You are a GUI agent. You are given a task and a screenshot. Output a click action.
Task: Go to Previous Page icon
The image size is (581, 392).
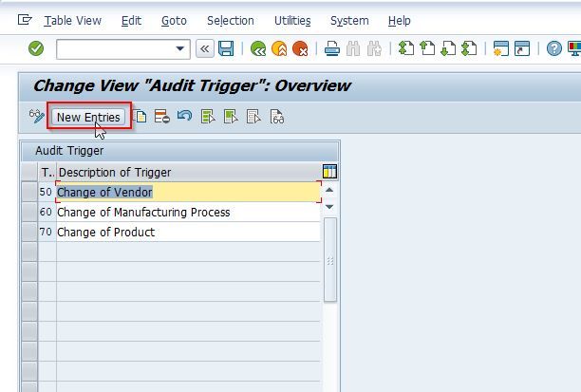click(x=427, y=48)
